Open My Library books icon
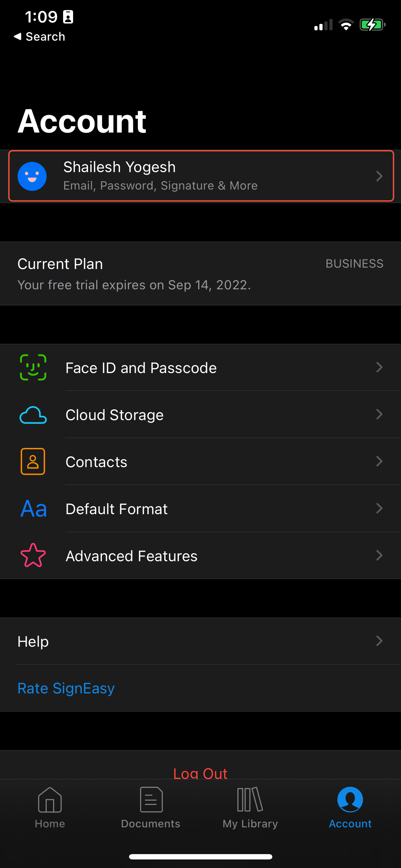401x868 pixels. [x=250, y=800]
